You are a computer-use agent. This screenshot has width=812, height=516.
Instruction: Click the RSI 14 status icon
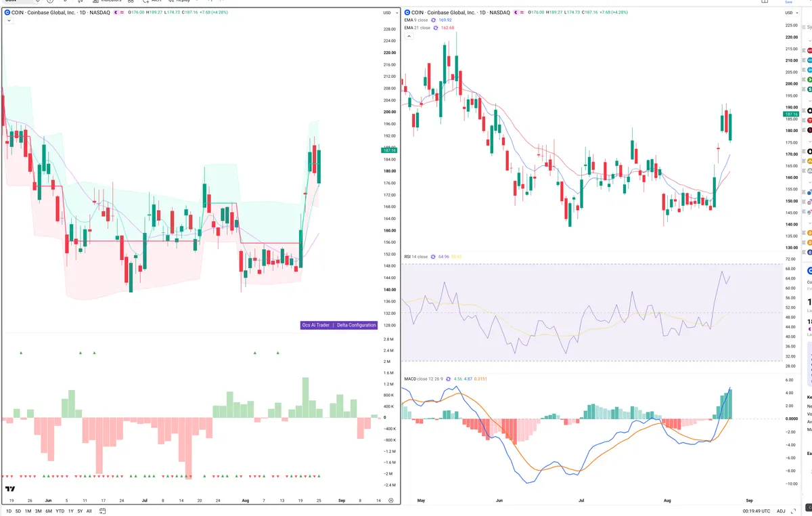pyautogui.click(x=434, y=257)
